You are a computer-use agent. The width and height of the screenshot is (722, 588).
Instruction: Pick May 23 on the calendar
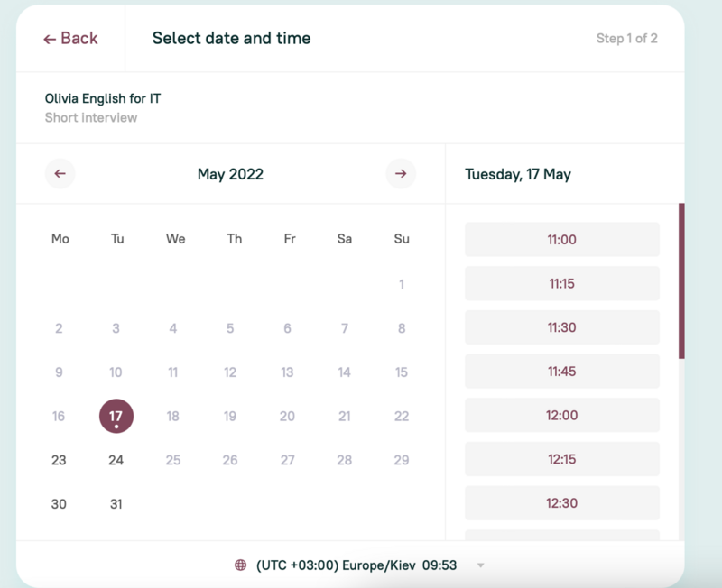tap(59, 460)
